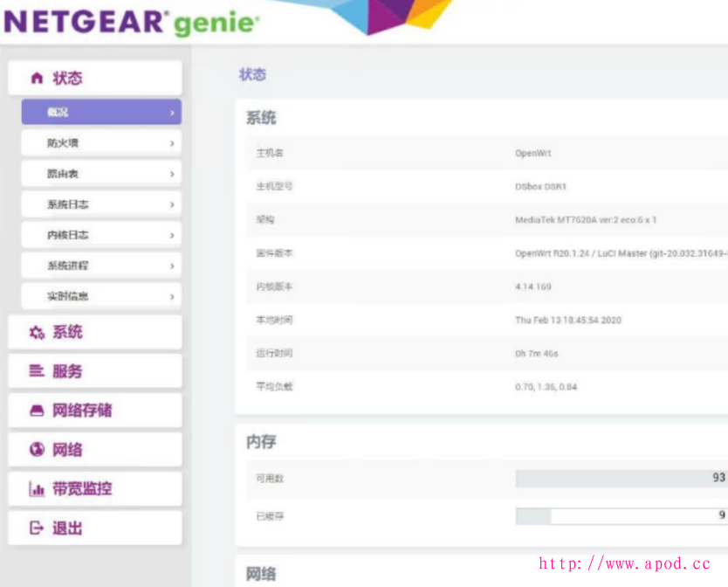Click the drive icon for 网络存储
The image size is (728, 587).
point(36,411)
